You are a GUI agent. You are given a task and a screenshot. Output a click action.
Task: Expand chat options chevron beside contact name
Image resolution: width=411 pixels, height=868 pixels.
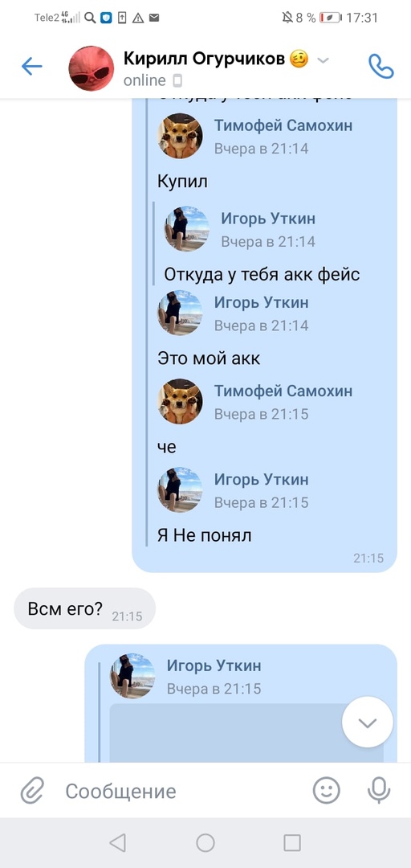click(x=323, y=59)
